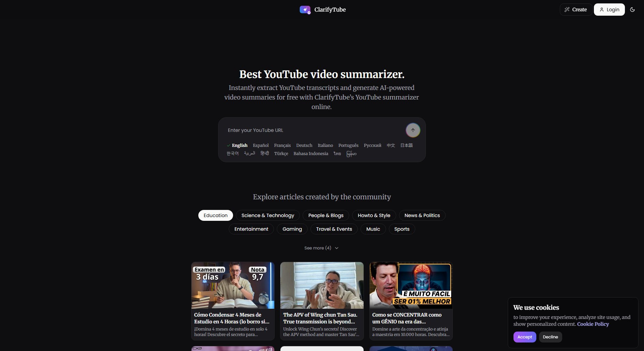Click the Login button
Image resolution: width=644 pixels, height=351 pixels.
point(609,10)
